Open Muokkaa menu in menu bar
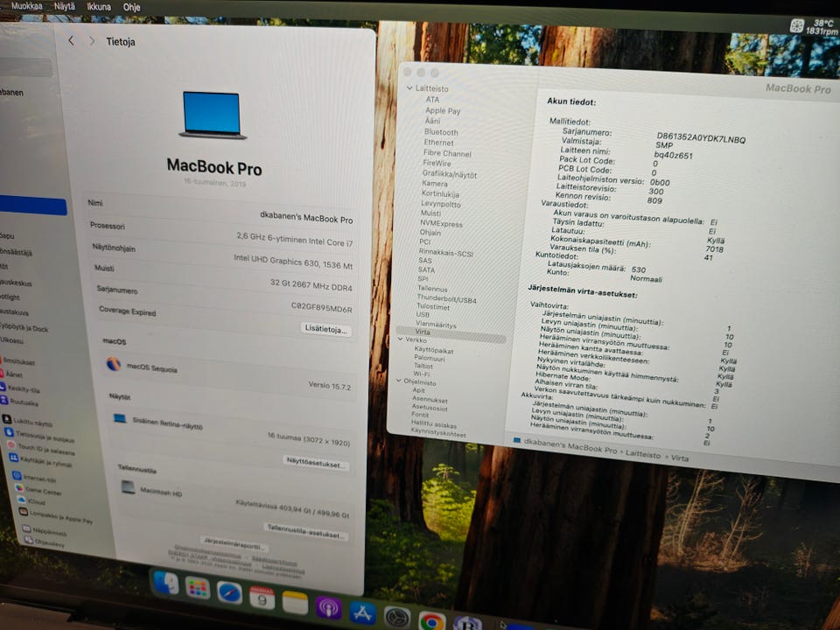This screenshot has width=840, height=630. 27,6
